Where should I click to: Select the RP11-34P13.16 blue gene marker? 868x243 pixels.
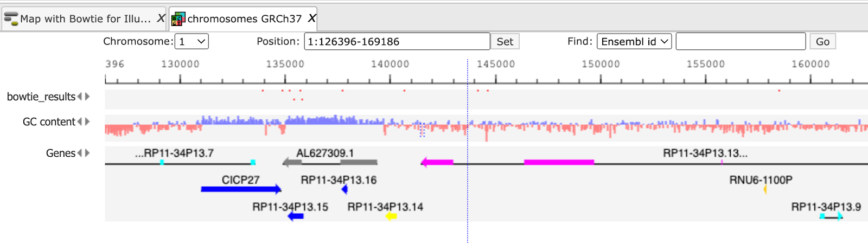tap(344, 189)
